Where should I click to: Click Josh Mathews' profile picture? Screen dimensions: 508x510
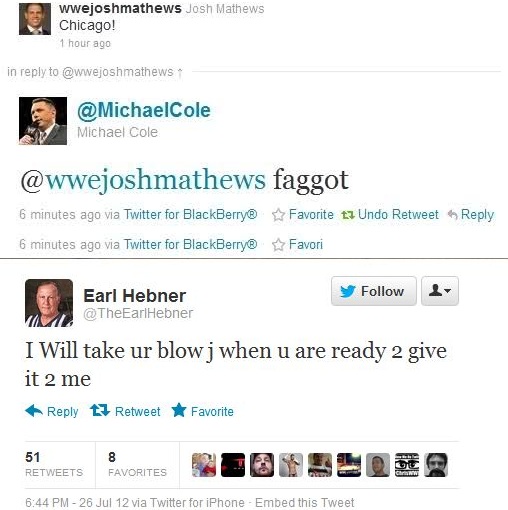pyautogui.click(x=35, y=19)
